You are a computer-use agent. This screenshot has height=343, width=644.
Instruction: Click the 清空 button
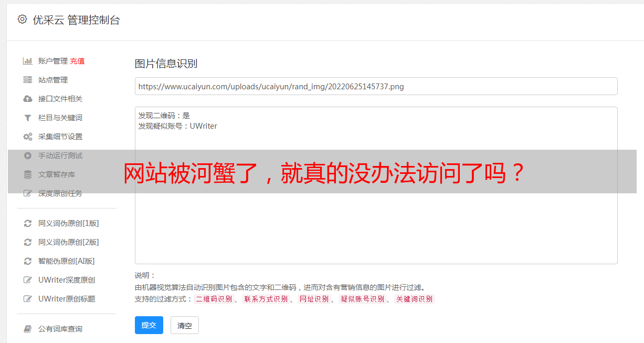[x=185, y=325]
